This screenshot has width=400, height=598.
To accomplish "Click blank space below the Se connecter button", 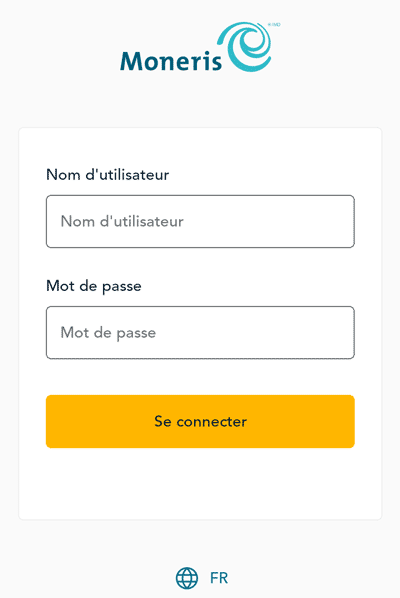I will click(x=200, y=482).
